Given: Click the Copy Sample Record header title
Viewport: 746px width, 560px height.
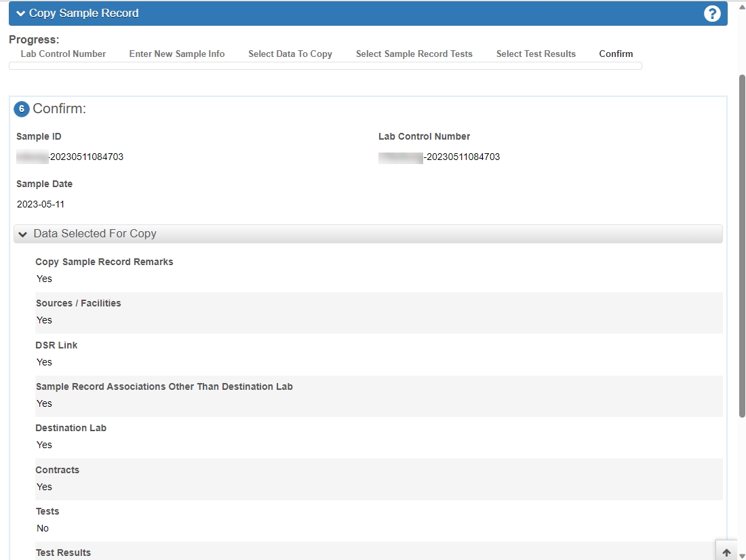Looking at the screenshot, I should pos(83,14).
